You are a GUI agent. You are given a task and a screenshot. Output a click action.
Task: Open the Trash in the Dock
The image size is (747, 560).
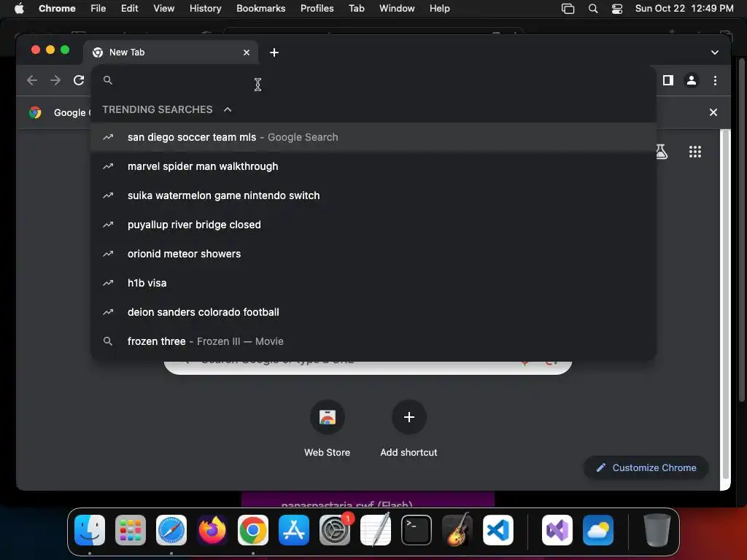click(657, 529)
